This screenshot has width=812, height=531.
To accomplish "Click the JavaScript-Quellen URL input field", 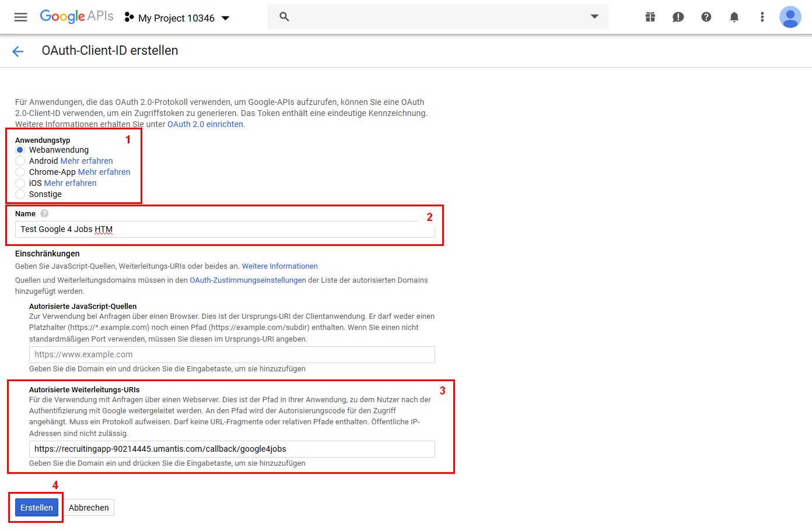I will [x=232, y=354].
